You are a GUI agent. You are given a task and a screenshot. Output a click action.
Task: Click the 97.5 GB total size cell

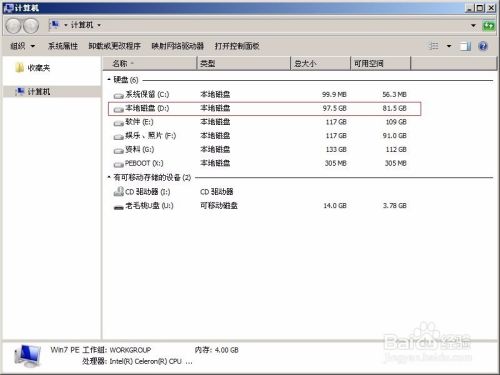335,108
